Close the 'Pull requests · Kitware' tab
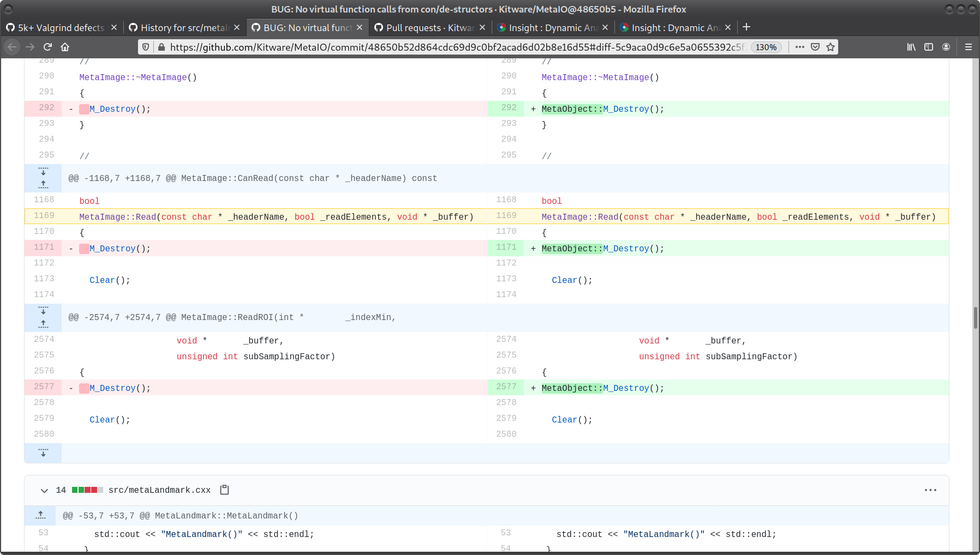The width and height of the screenshot is (980, 555). click(482, 27)
